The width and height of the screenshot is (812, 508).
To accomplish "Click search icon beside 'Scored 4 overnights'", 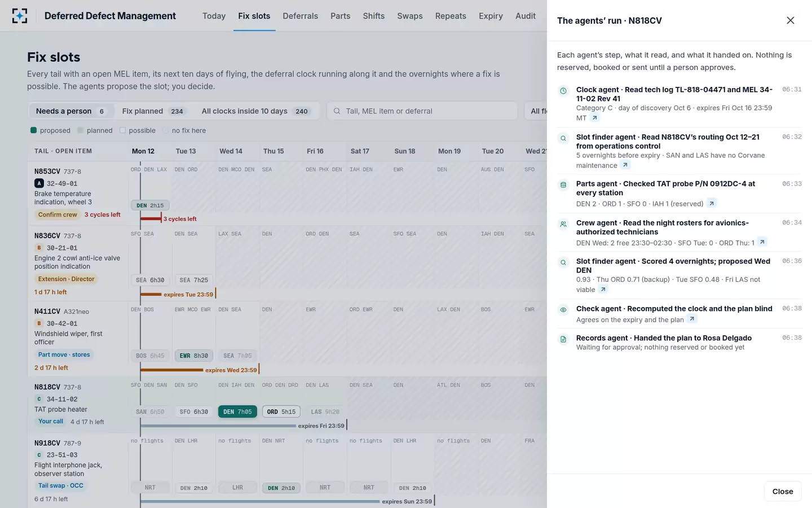I will point(563,262).
